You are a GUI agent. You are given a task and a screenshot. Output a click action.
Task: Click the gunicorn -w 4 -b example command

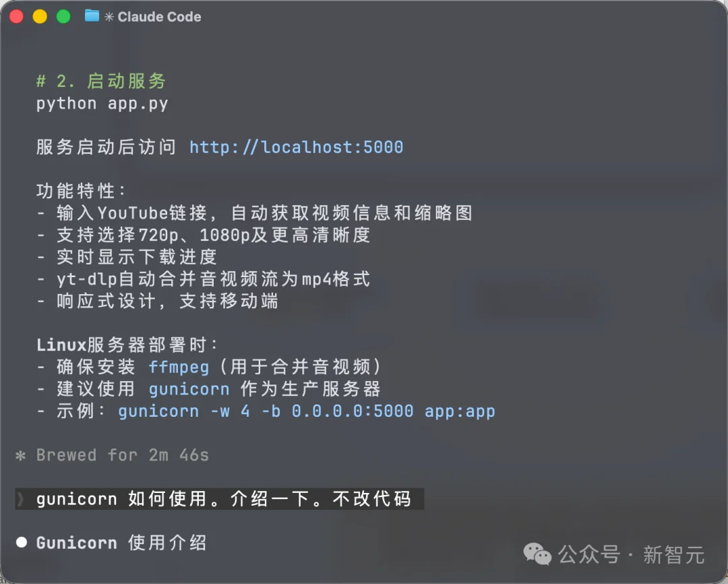(x=307, y=411)
